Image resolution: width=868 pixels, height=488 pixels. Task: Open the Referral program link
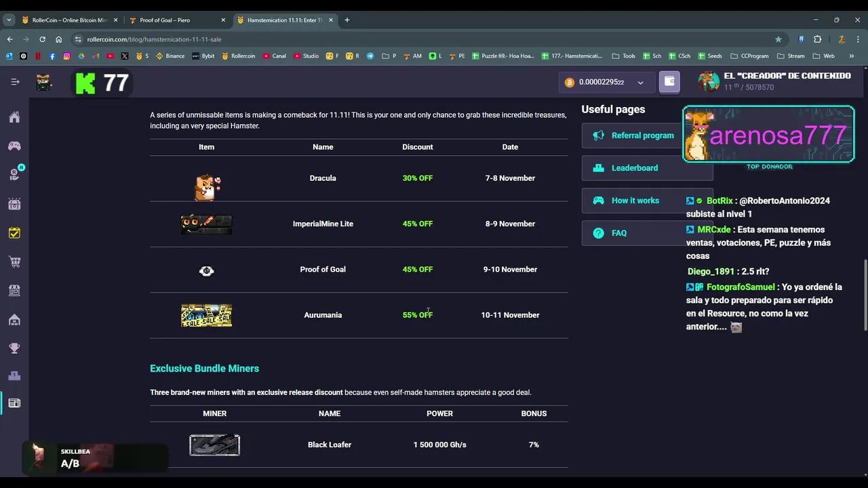[x=642, y=136]
